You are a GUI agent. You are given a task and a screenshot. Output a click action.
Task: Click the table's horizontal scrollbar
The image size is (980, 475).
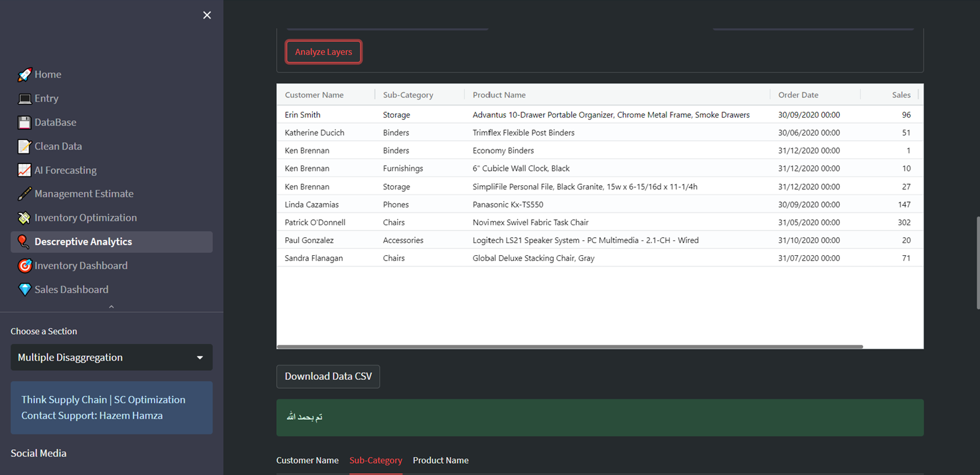click(570, 347)
